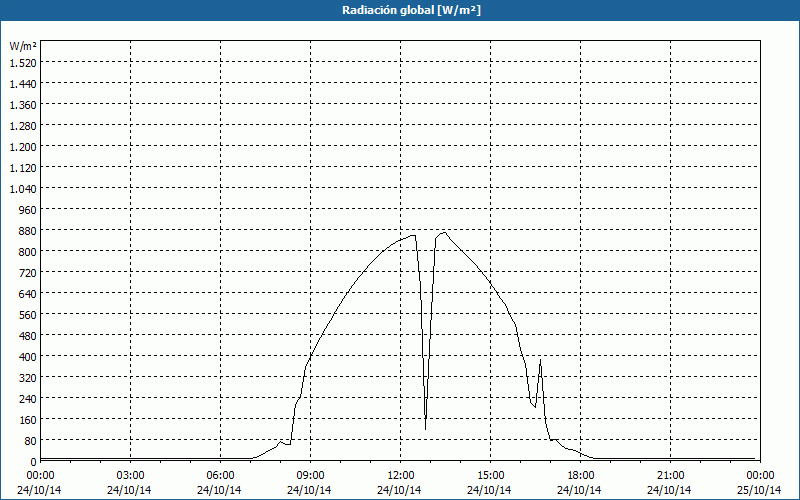
Task: Select the 09:00 24/10/14 axis label
Action: click(x=310, y=483)
